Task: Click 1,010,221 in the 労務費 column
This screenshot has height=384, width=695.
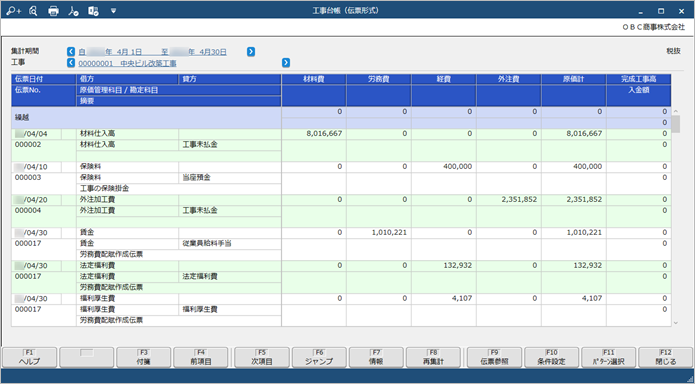Action: tap(389, 232)
